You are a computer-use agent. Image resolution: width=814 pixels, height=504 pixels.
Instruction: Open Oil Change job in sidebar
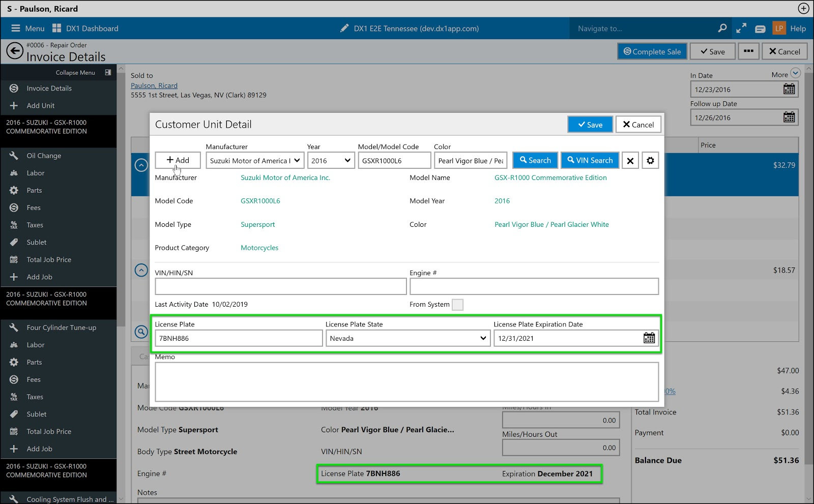(x=59, y=156)
